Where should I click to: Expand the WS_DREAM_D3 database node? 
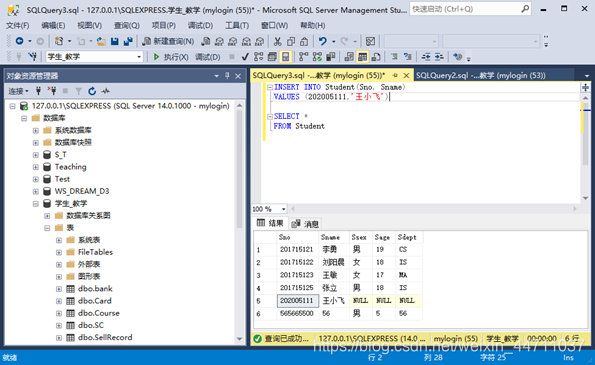click(35, 191)
